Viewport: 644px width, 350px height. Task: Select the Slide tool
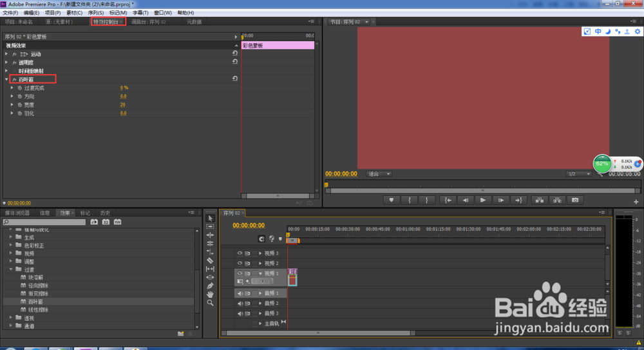point(211,277)
